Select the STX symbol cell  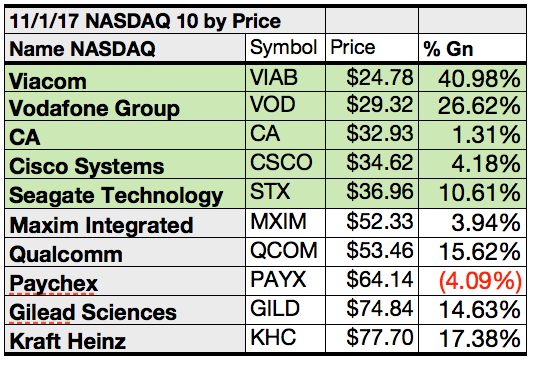[x=285, y=193]
